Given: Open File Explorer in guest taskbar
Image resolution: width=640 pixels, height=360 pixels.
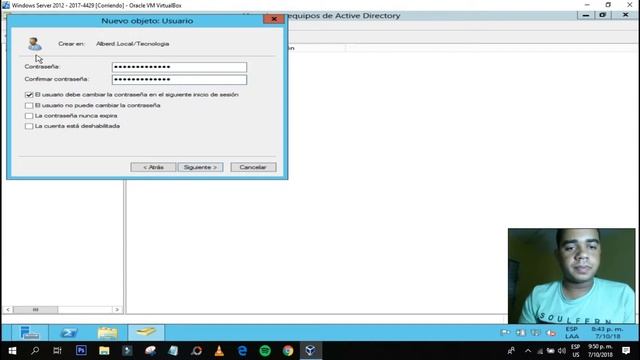Looking at the screenshot, I should click(x=107, y=333).
